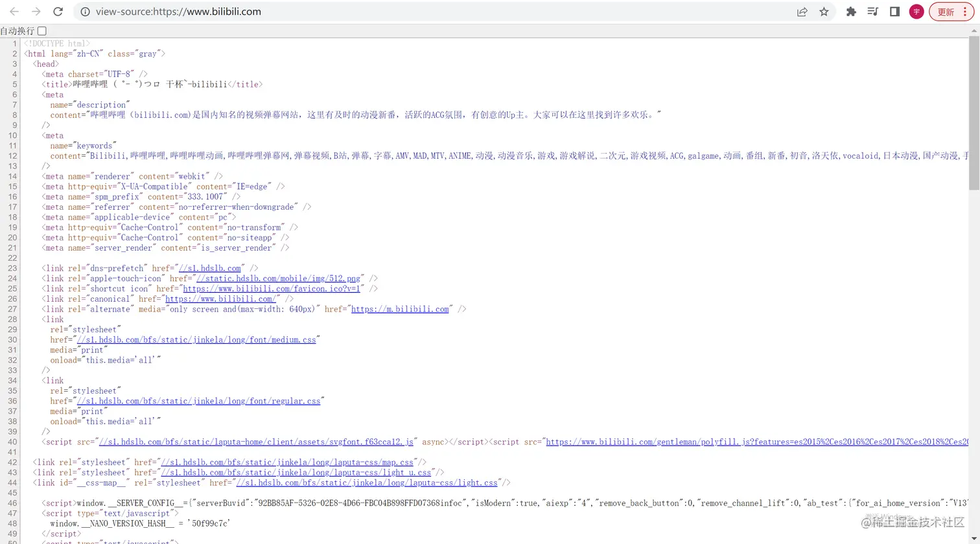Open the https://m.bilibili.com link

point(400,310)
